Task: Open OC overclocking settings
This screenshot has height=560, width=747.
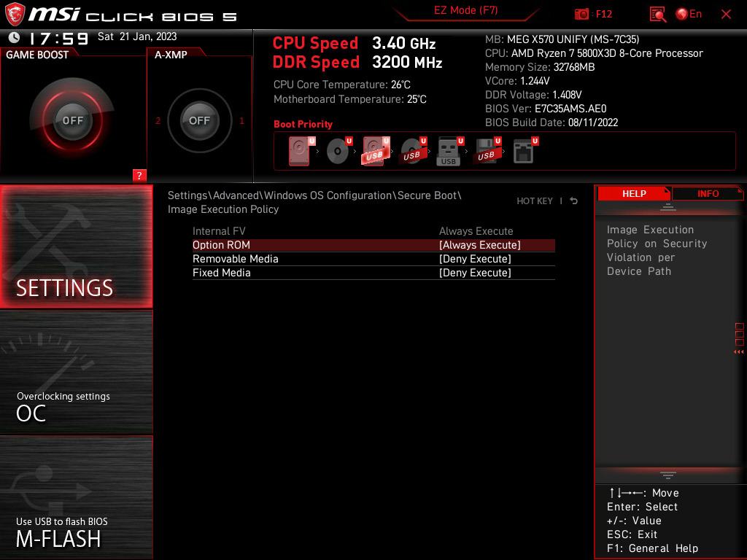Action: (x=76, y=373)
